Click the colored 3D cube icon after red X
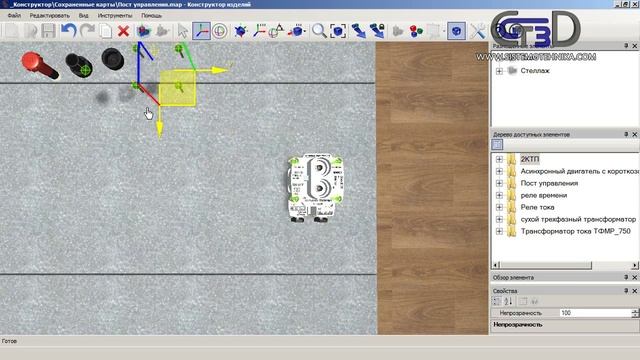 [143, 31]
